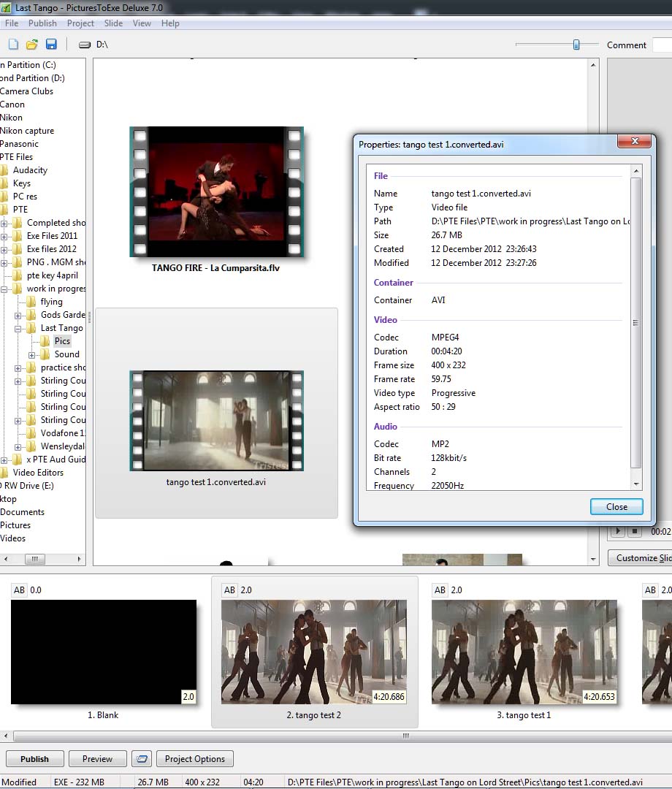Select the Nikon capture folder
This screenshot has width=672, height=789.
tap(27, 130)
